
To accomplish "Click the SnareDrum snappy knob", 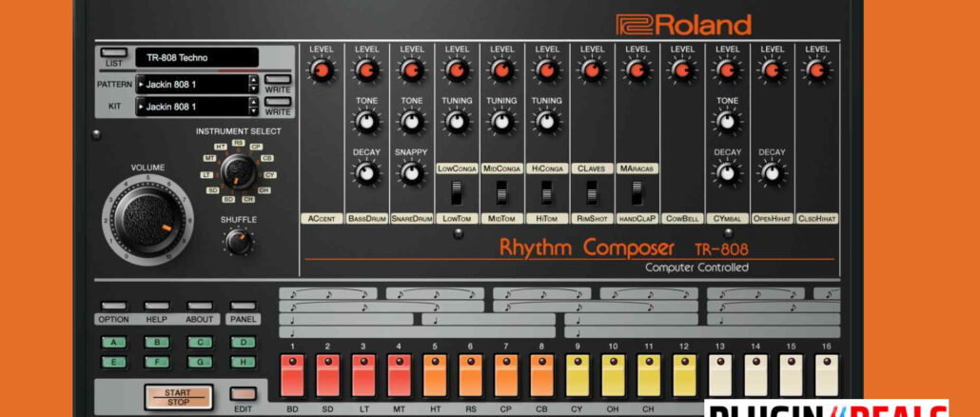I will [412, 172].
